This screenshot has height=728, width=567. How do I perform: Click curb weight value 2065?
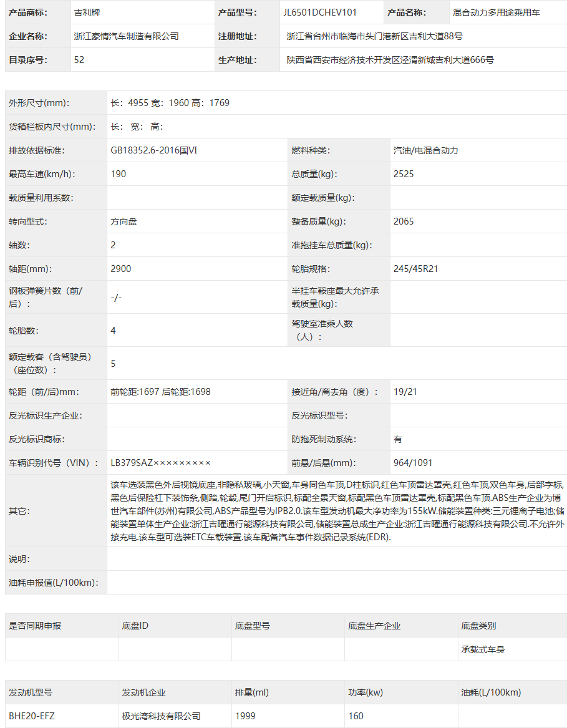click(x=404, y=221)
